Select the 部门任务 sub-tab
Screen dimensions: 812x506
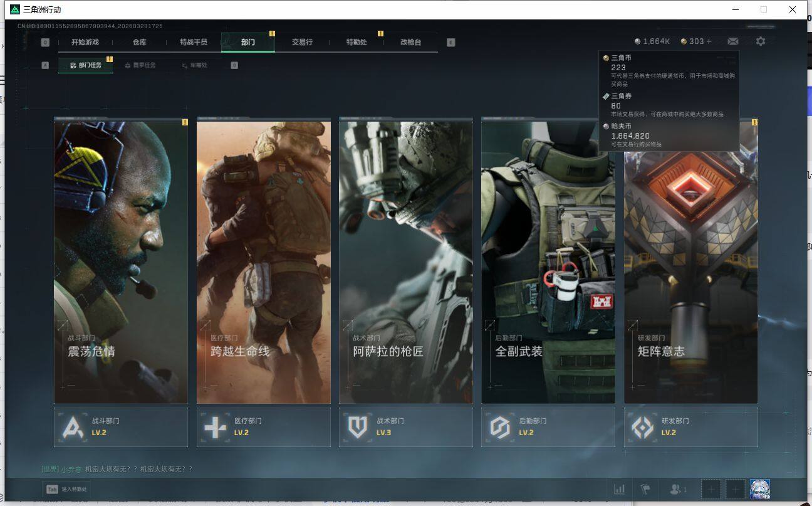coord(86,65)
